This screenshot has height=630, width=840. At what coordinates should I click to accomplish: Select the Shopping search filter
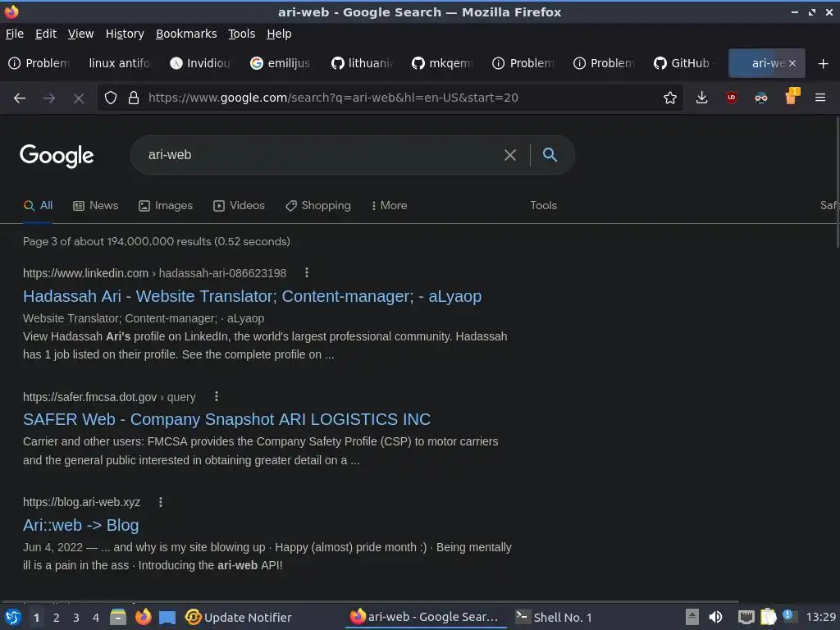pos(318,205)
